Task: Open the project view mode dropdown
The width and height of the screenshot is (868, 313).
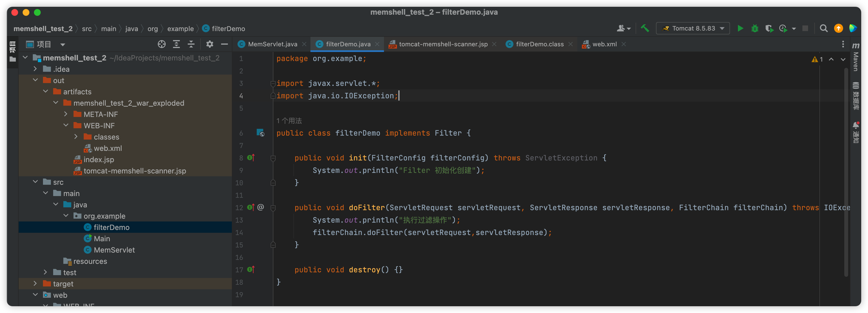Action: 63,44
